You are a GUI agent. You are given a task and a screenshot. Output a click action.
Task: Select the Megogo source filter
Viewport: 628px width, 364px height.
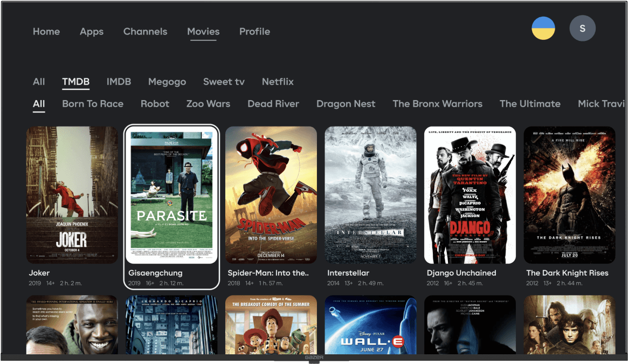tap(167, 82)
